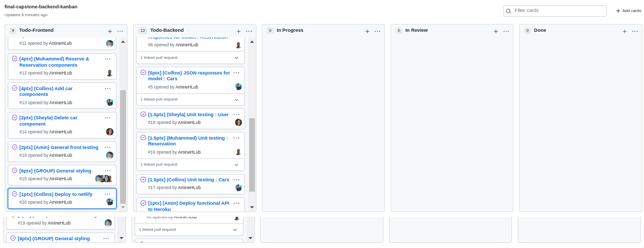Open card menu for Unit testing : Cars
Viewport: 644px width, 248px height.
[236, 180]
